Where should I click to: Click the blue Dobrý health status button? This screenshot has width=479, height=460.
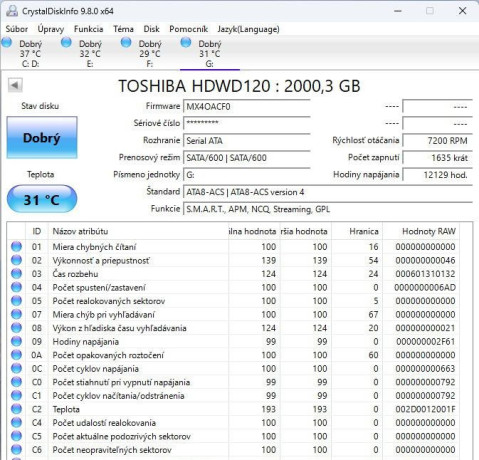click(x=42, y=137)
